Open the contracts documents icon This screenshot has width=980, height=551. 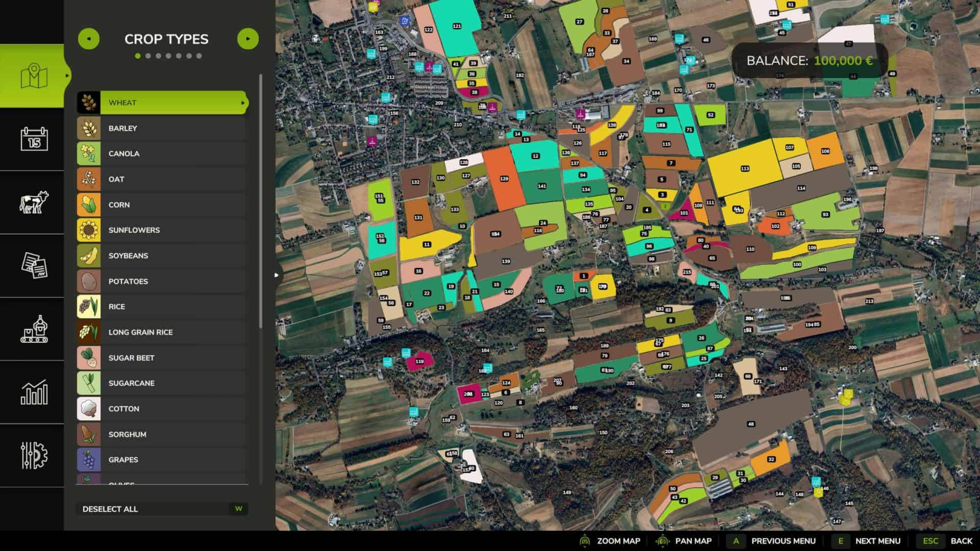pyautogui.click(x=34, y=265)
